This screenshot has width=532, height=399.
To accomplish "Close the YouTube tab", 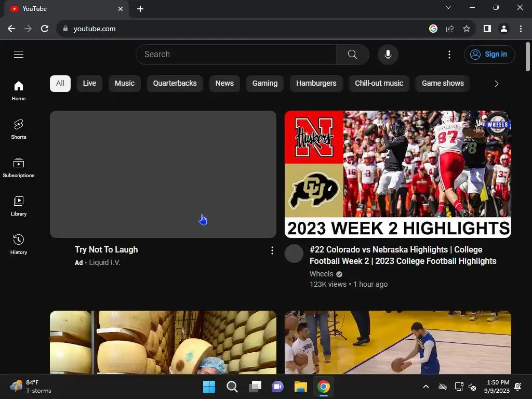I will click(x=121, y=9).
